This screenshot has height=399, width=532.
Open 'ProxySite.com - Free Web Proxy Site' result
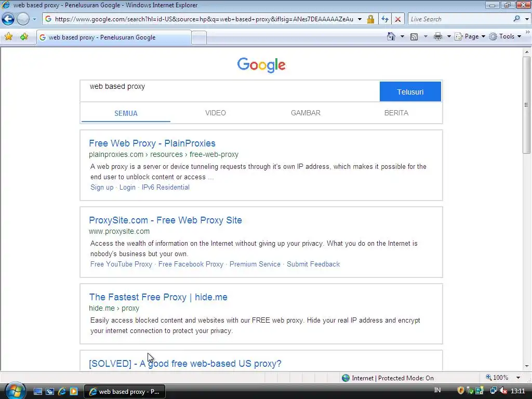click(x=165, y=220)
